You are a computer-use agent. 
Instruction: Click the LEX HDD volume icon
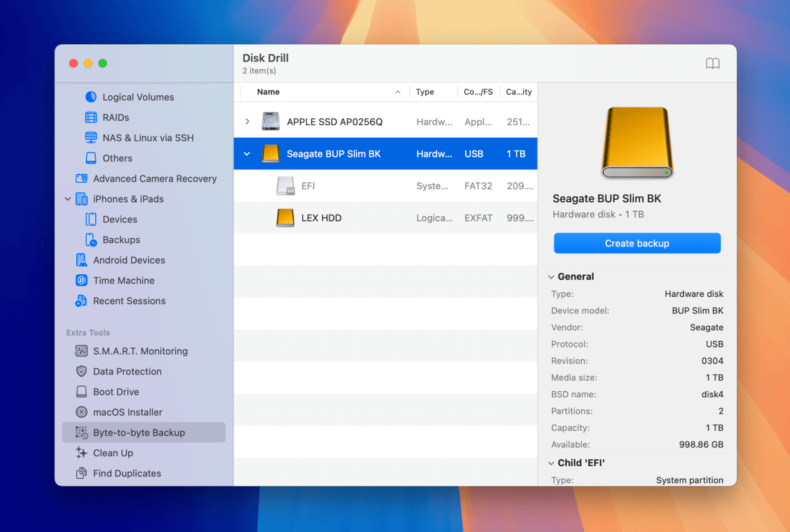[x=286, y=218]
